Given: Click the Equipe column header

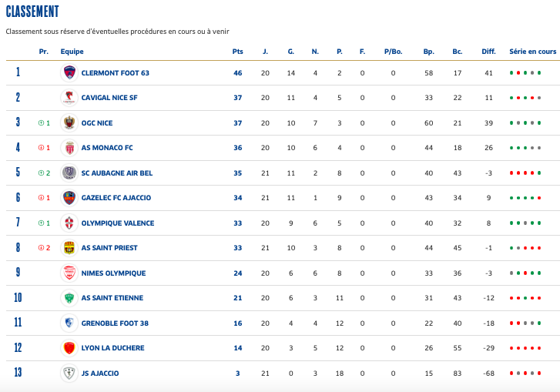Looking at the screenshot, I should [72, 52].
